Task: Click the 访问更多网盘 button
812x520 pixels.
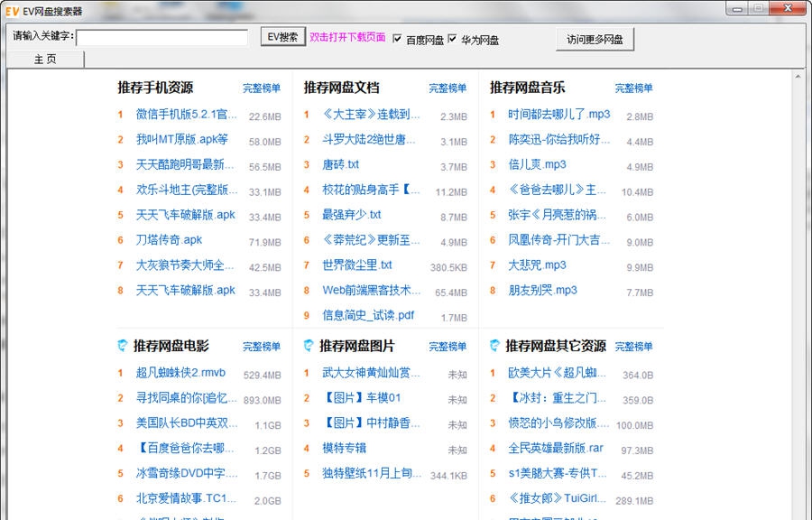Action: pos(594,39)
